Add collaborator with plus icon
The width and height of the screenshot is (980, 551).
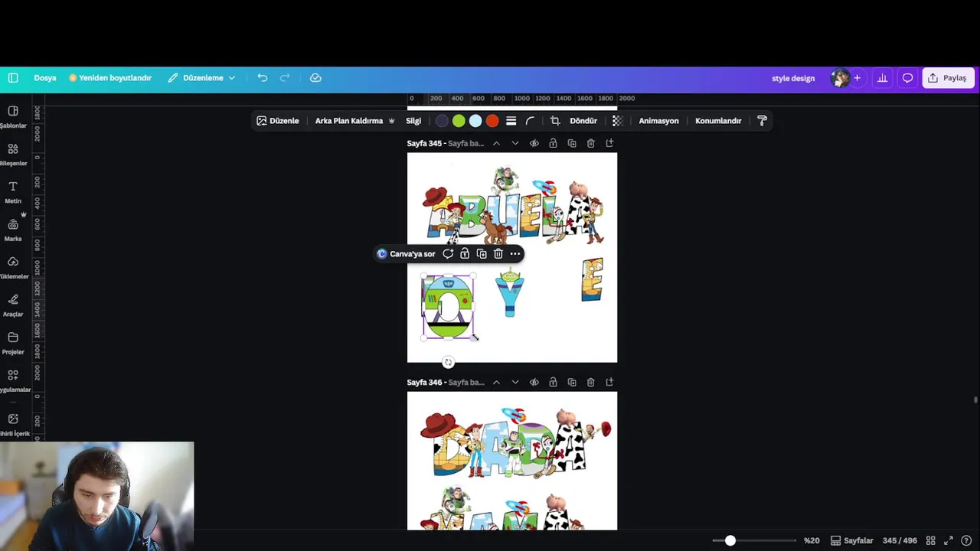857,78
